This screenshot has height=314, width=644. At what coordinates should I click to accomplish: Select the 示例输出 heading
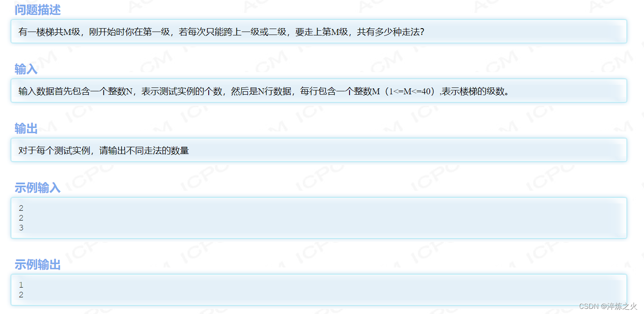tap(38, 264)
